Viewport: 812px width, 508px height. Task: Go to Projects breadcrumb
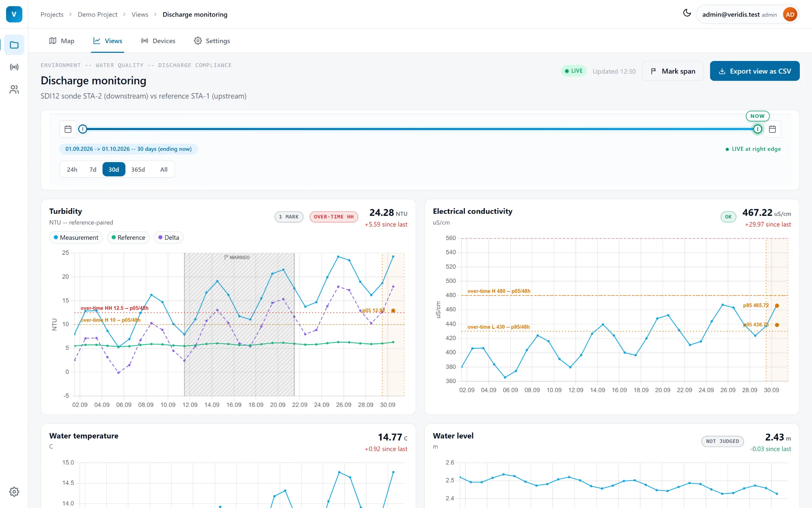[52, 14]
